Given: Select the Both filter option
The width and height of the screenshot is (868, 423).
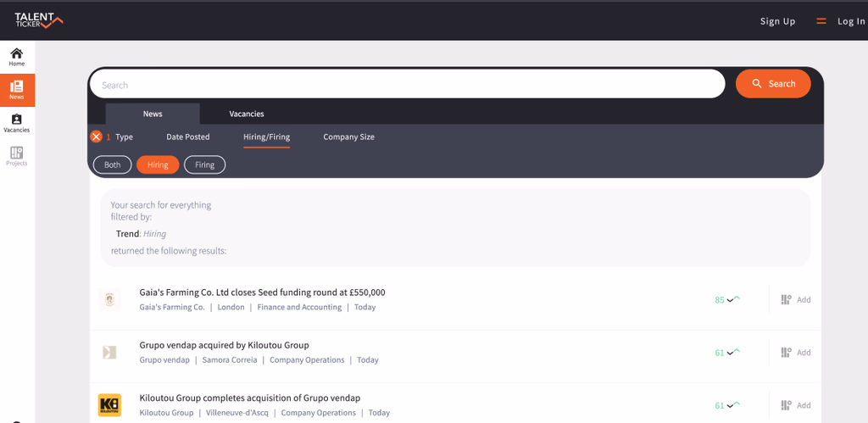Looking at the screenshot, I should pyautogui.click(x=113, y=164).
